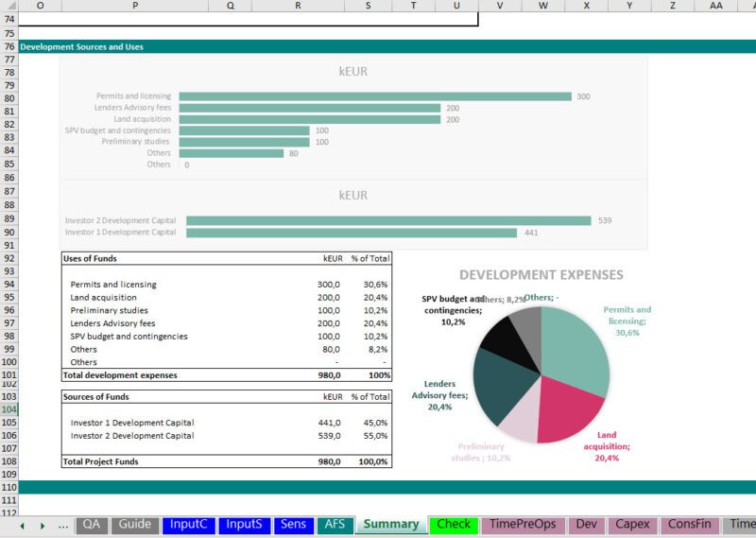The image size is (756, 538).
Task: Select the Summary sheet tab
Action: coord(391,525)
